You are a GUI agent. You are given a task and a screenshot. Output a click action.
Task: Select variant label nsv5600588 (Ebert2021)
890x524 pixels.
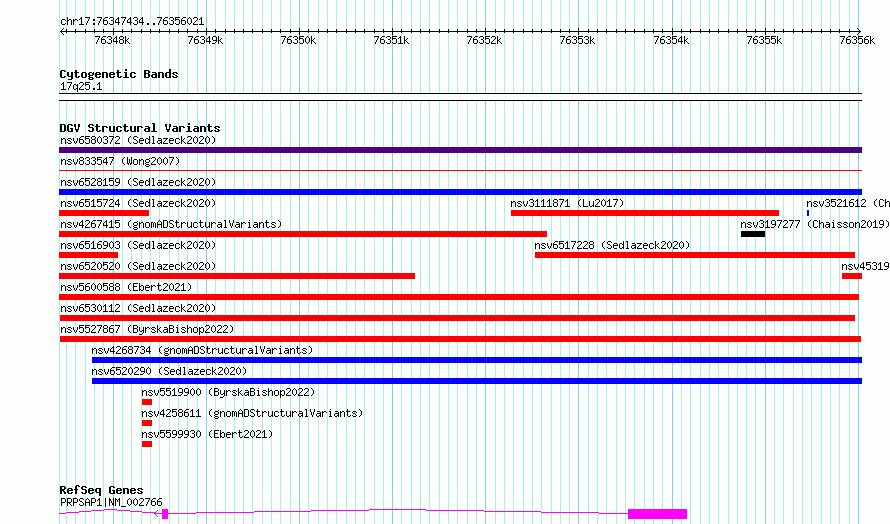click(126, 287)
